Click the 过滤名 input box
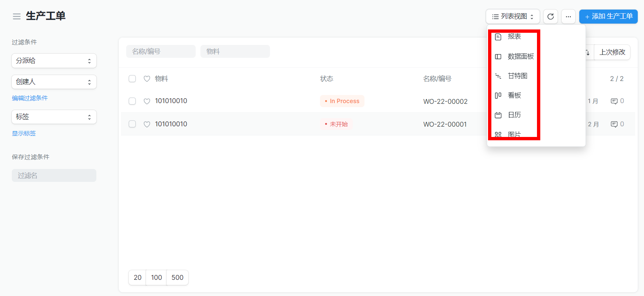 (x=54, y=176)
